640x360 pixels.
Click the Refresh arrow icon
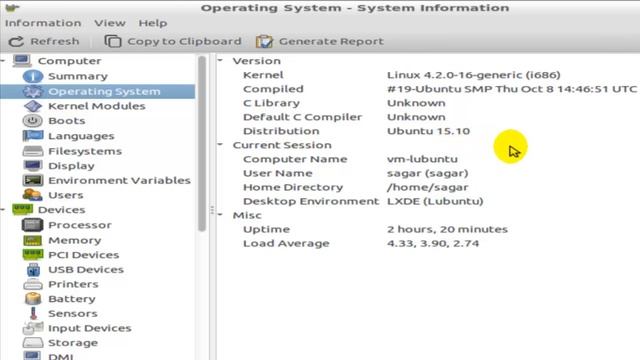coord(16,41)
